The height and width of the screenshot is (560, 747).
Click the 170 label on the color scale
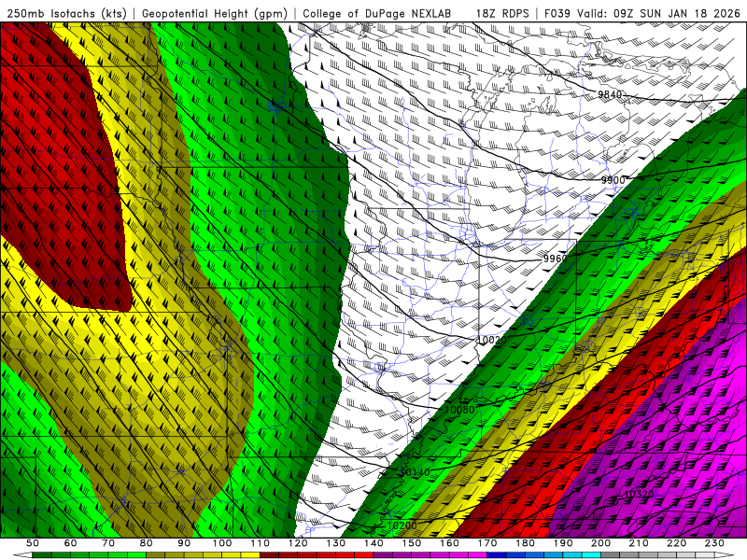487,543
